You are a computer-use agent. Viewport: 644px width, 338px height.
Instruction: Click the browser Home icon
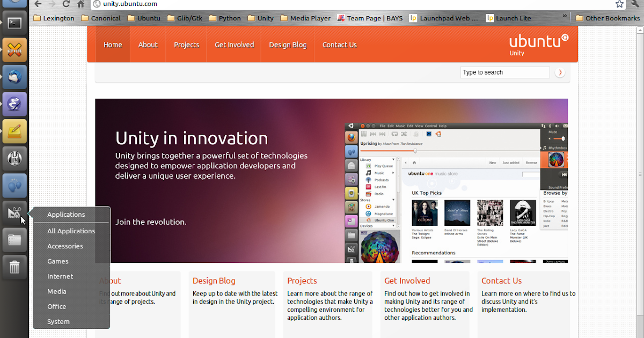[x=79, y=4]
